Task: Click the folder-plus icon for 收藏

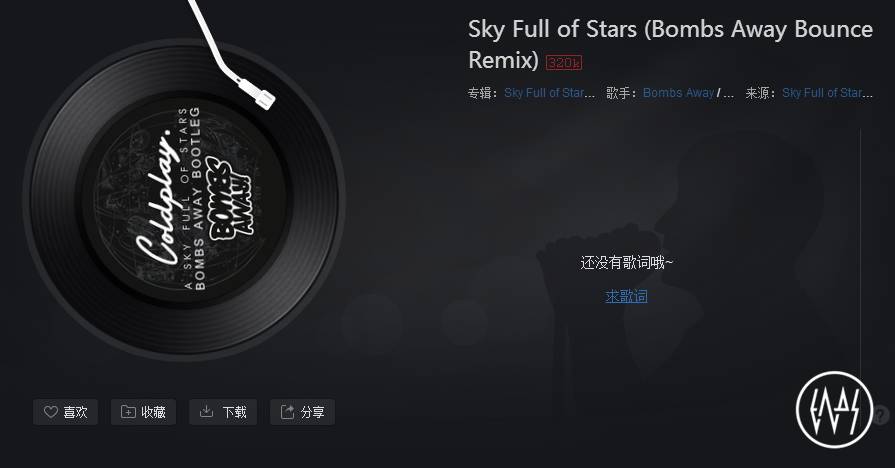Action: click(x=128, y=411)
